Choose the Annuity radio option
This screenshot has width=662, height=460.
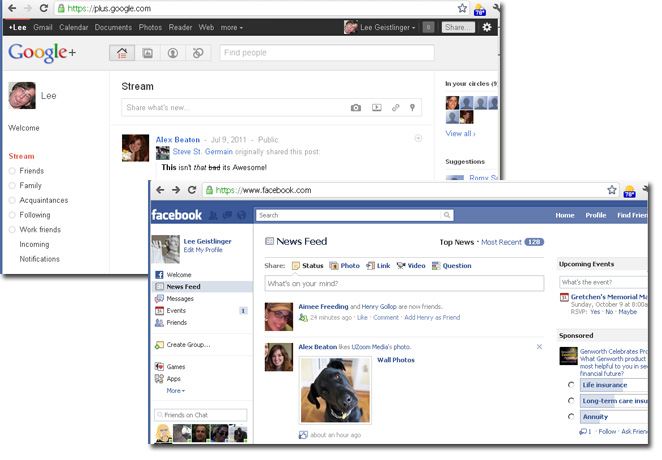point(571,417)
